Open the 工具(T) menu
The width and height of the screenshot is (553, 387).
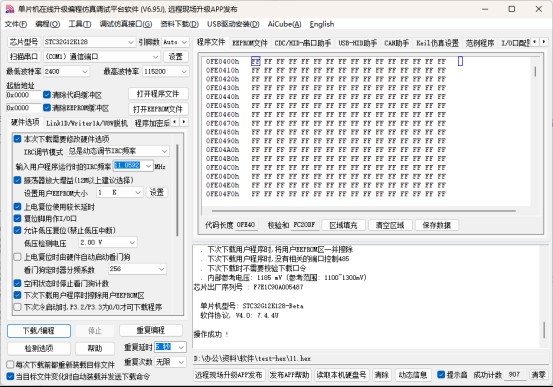80,24
